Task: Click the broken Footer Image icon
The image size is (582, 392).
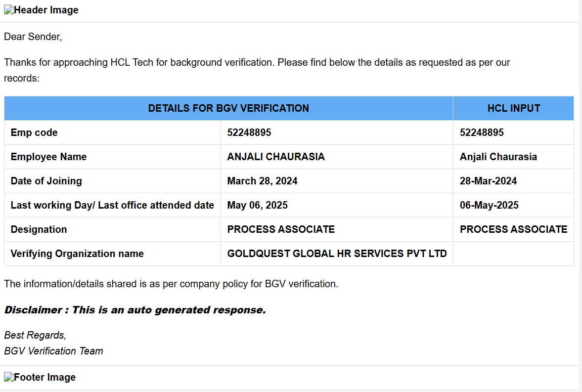Action: [x=9, y=378]
